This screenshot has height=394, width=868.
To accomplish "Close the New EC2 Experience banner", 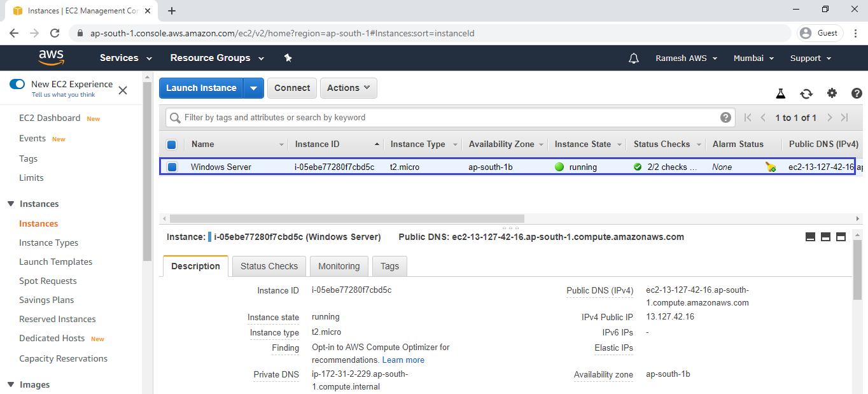I will coord(123,90).
